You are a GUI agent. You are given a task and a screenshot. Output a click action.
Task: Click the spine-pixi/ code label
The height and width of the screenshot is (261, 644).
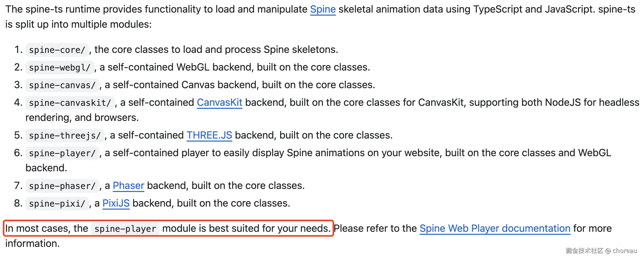(57, 204)
